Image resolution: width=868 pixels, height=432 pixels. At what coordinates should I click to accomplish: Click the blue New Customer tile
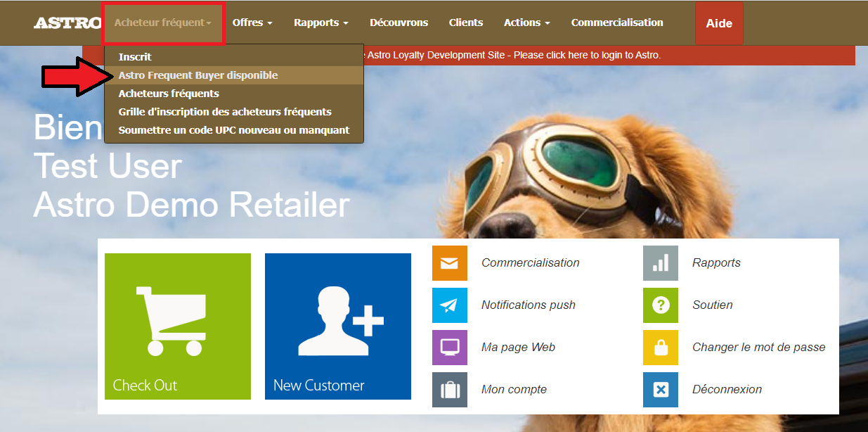[x=337, y=326]
